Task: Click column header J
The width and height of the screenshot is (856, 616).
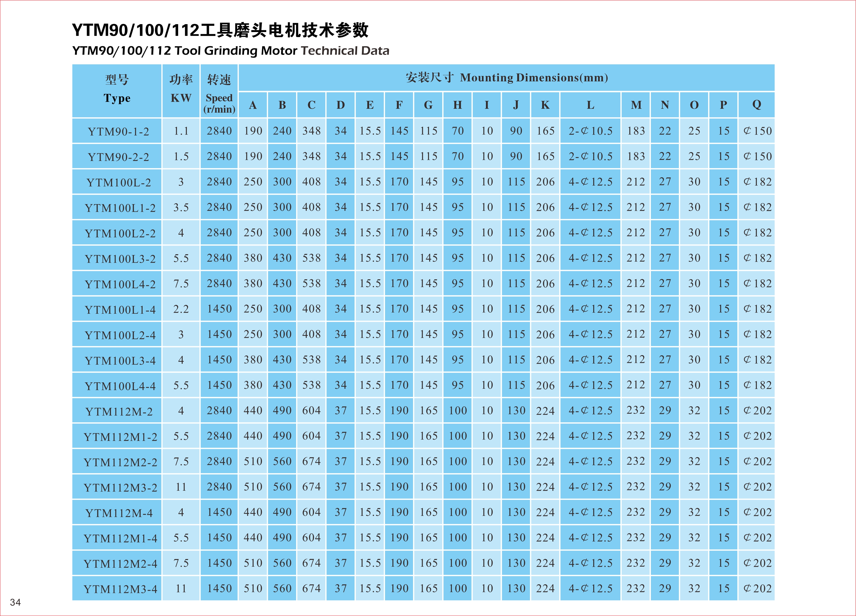Action: pos(516,105)
